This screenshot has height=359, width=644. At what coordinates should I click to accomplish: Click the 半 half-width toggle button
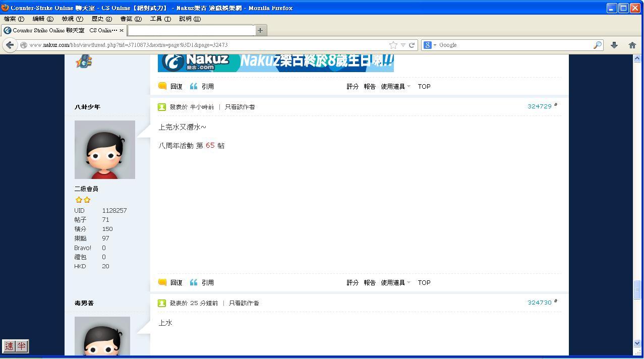coord(21,346)
